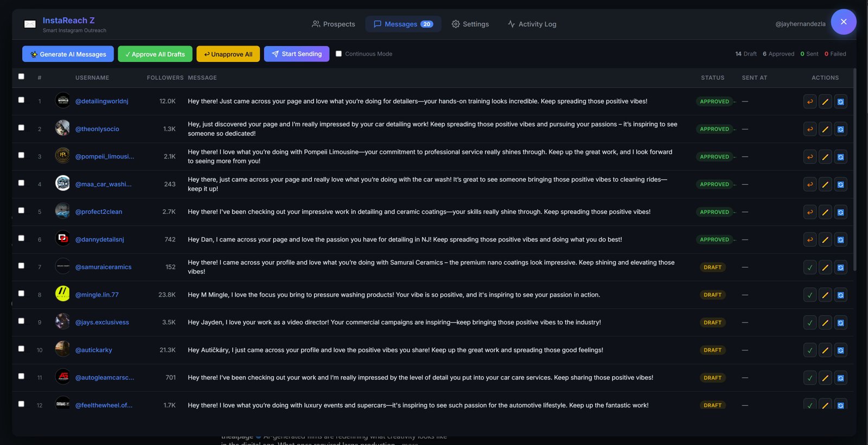This screenshot has height=445, width=868.
Task: Edit the message for @profect2clean
Action: tap(825, 212)
